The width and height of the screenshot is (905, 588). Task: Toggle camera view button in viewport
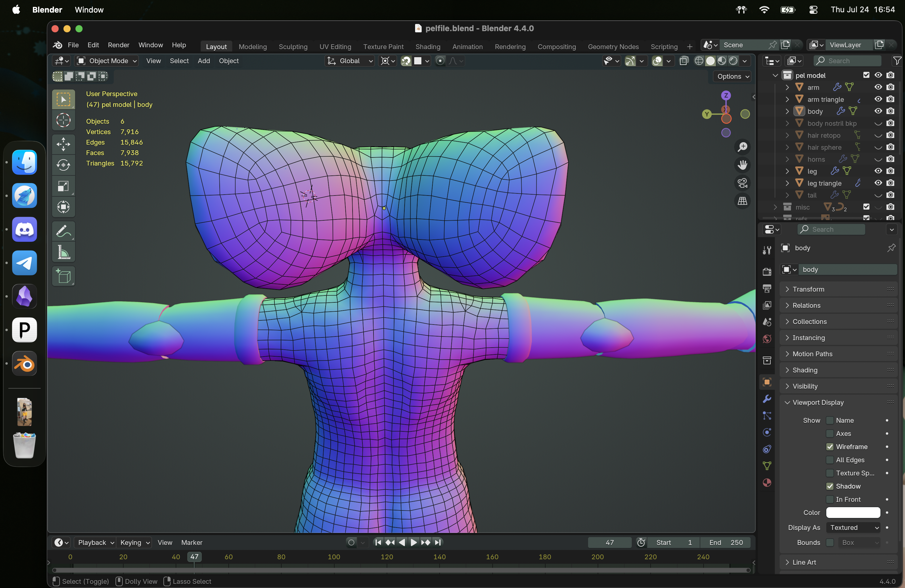coord(742,183)
